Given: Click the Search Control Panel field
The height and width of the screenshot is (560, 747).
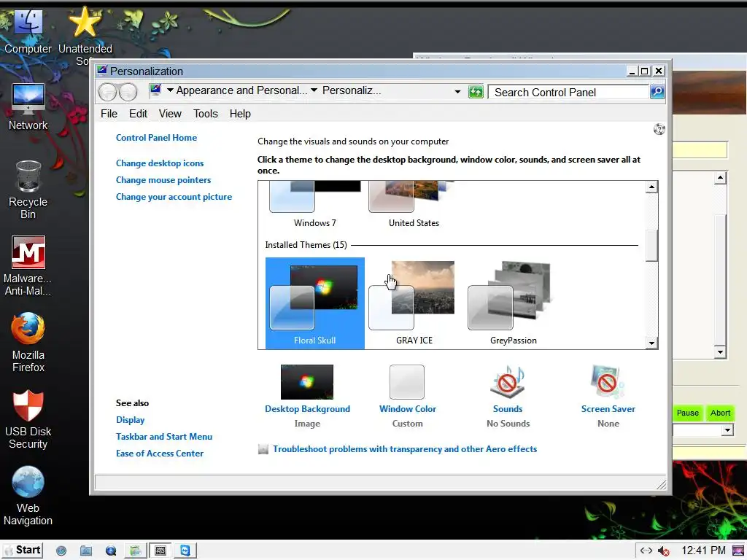Looking at the screenshot, I should (569, 92).
